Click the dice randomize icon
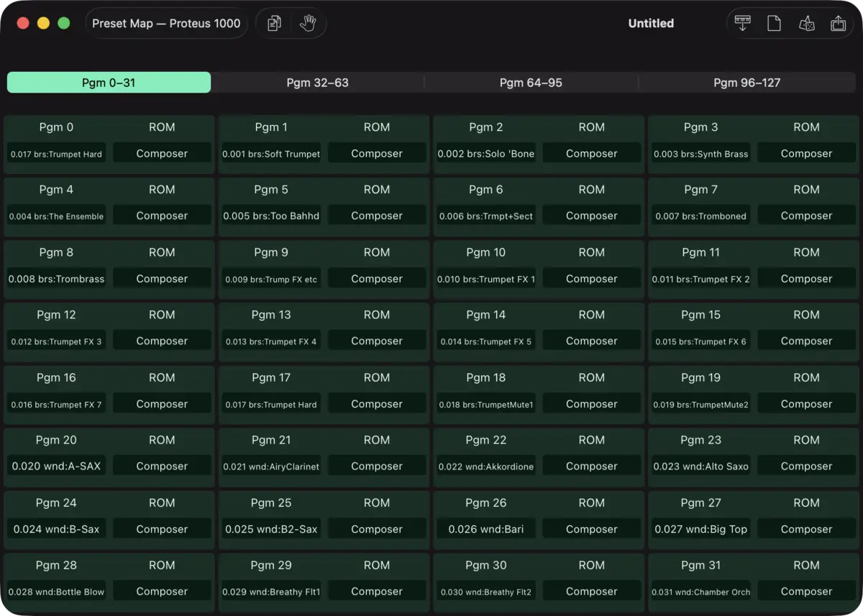 tap(806, 24)
